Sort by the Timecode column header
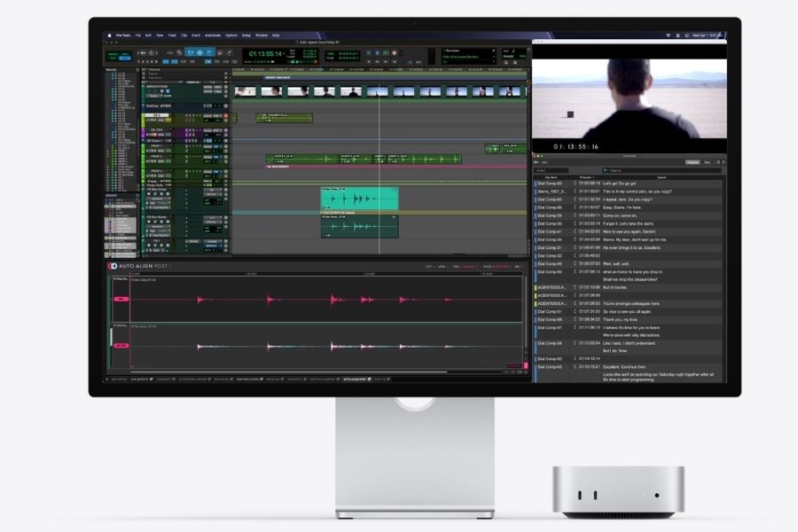The width and height of the screenshot is (798, 532). pos(586,177)
